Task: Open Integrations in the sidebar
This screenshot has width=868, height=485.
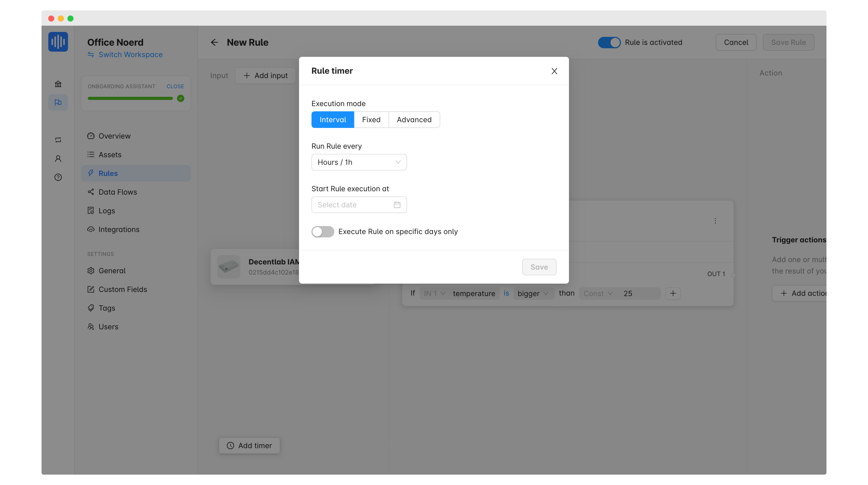Action: click(x=136, y=229)
